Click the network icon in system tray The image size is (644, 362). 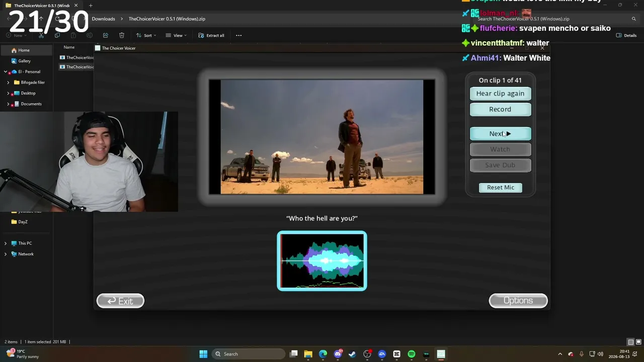(x=592, y=354)
